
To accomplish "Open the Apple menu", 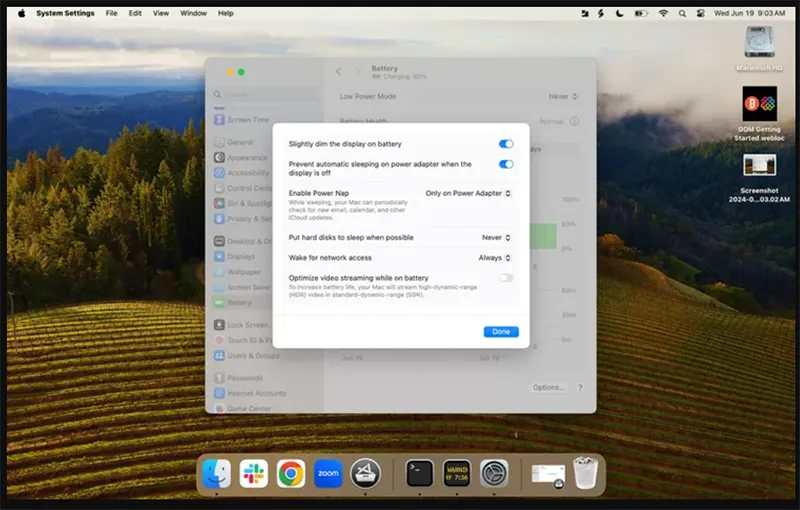I will pos(21,13).
